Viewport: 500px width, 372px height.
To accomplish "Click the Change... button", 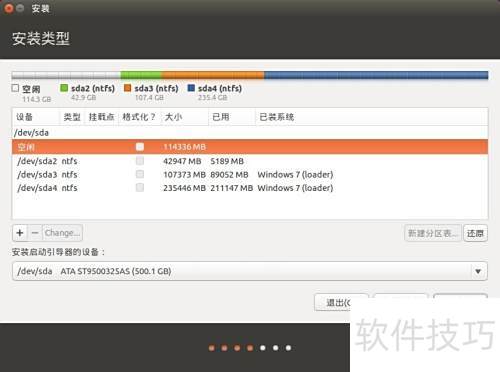I will coord(62,233).
